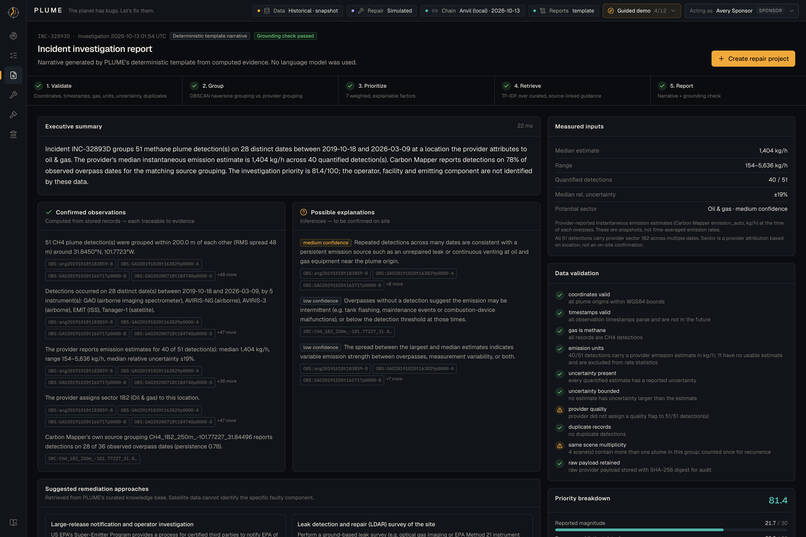This screenshot has width=806, height=537.
Task: Click the Repair chip's wrench icon
Action: click(361, 11)
